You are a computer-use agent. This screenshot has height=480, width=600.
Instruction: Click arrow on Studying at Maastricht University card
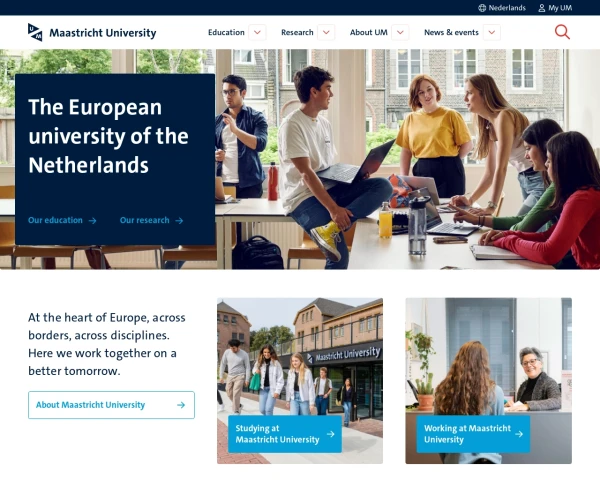(331, 434)
